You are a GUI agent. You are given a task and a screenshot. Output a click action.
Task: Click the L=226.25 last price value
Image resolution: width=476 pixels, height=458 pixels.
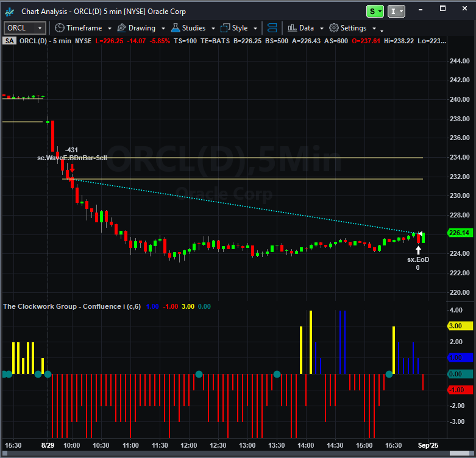pos(109,41)
